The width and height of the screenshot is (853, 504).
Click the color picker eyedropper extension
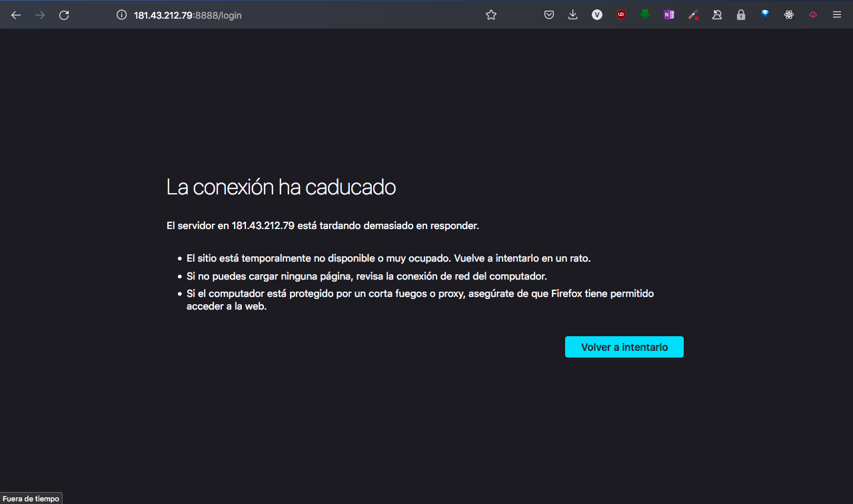pos(693,15)
